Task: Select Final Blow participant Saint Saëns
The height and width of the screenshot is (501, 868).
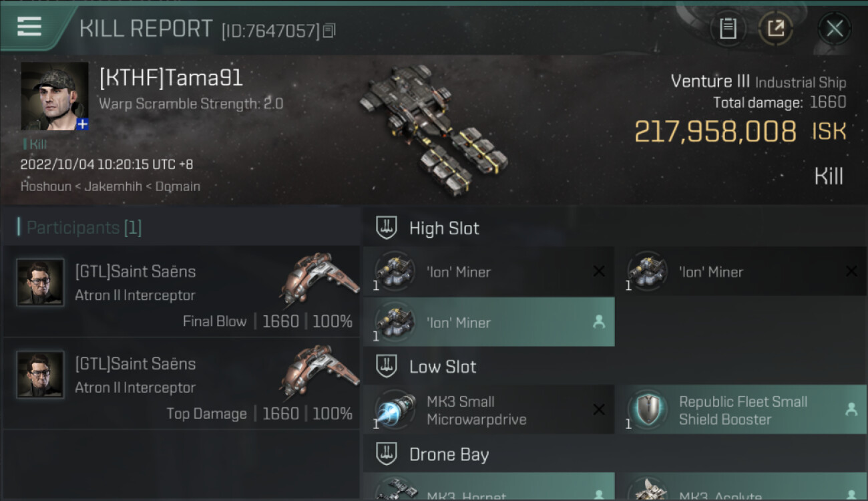Action: 182,291
